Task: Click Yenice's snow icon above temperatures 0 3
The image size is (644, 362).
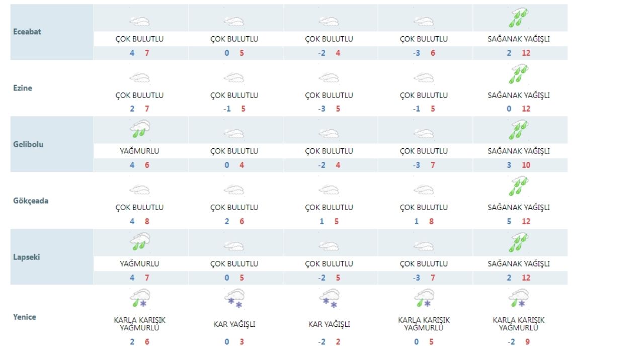Action: pyautogui.click(x=234, y=299)
